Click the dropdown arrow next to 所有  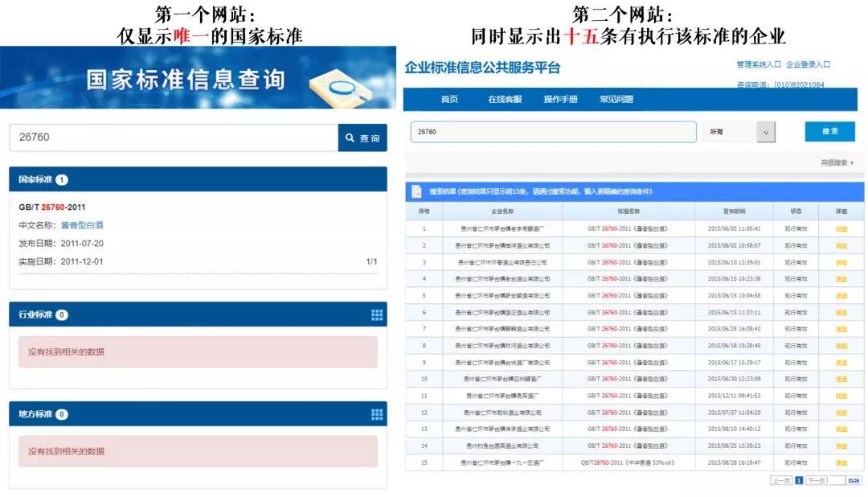[x=765, y=131]
